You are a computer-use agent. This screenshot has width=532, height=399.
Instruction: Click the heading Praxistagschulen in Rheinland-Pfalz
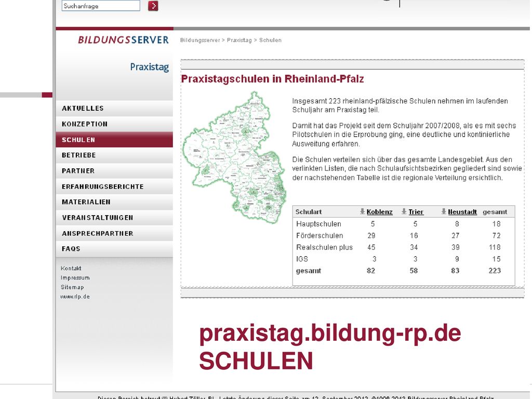coord(272,79)
